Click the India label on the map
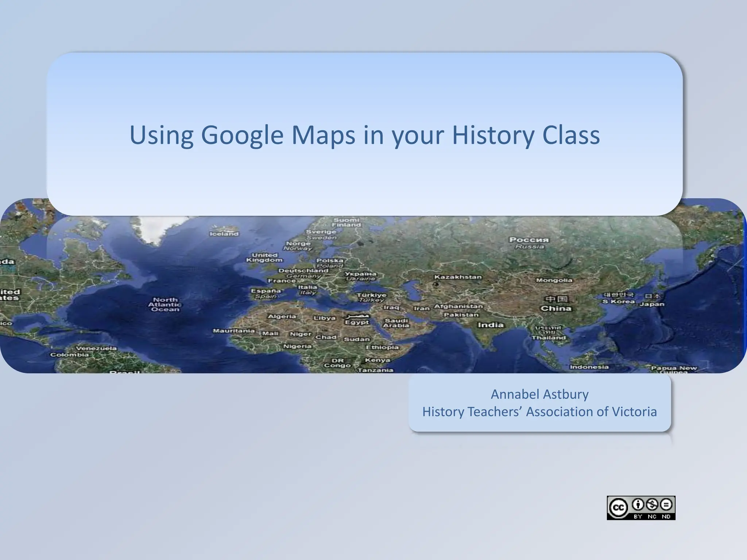The height and width of the screenshot is (560, 747). click(x=491, y=325)
